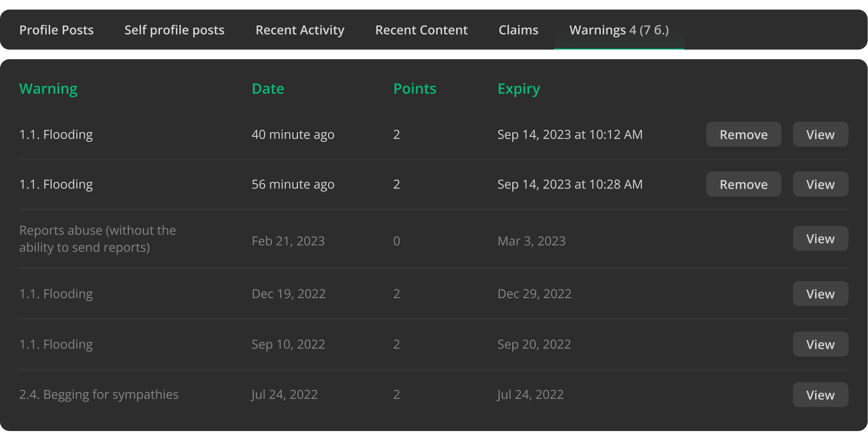Remove the 40 minute ago Flooding warning
Image resolution: width=868 pixels, height=446 pixels.
coord(743,135)
